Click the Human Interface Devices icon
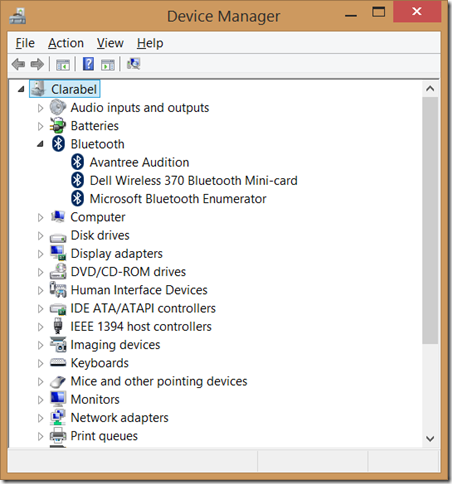 point(58,289)
